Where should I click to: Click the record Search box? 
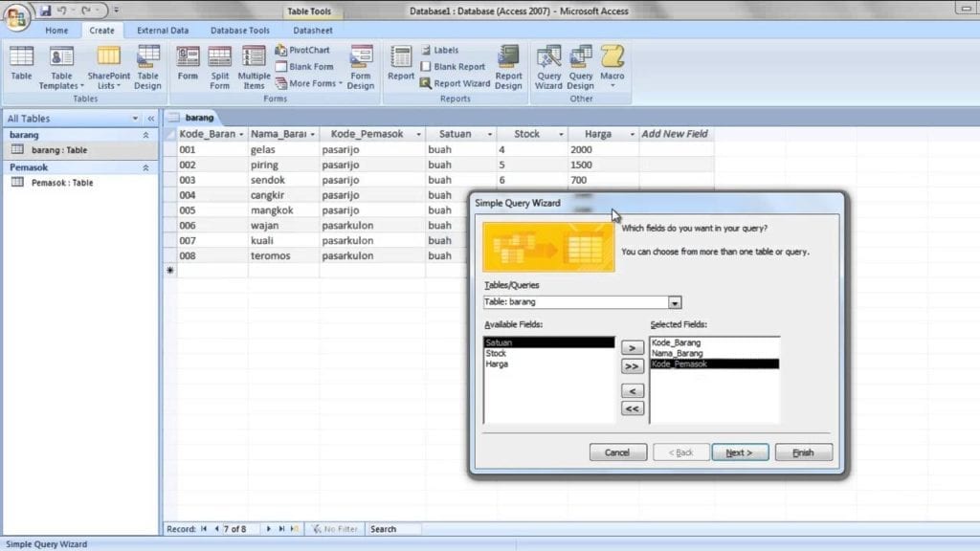coord(393,529)
